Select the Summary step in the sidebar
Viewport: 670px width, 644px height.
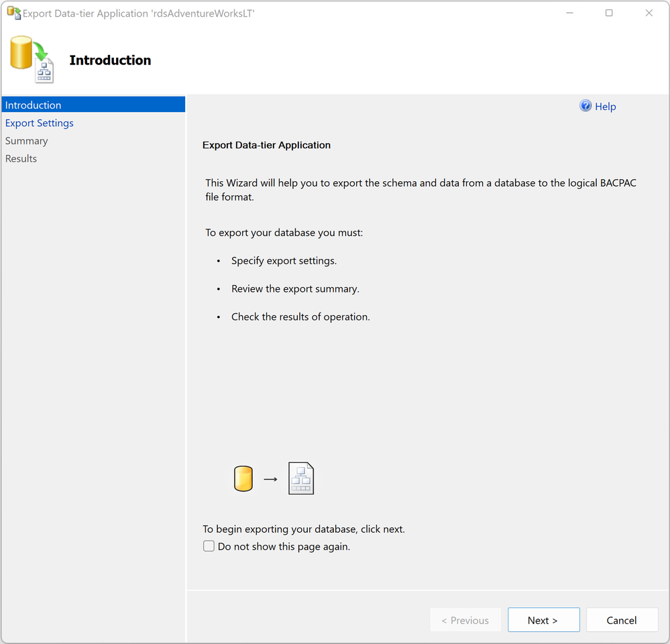[27, 141]
